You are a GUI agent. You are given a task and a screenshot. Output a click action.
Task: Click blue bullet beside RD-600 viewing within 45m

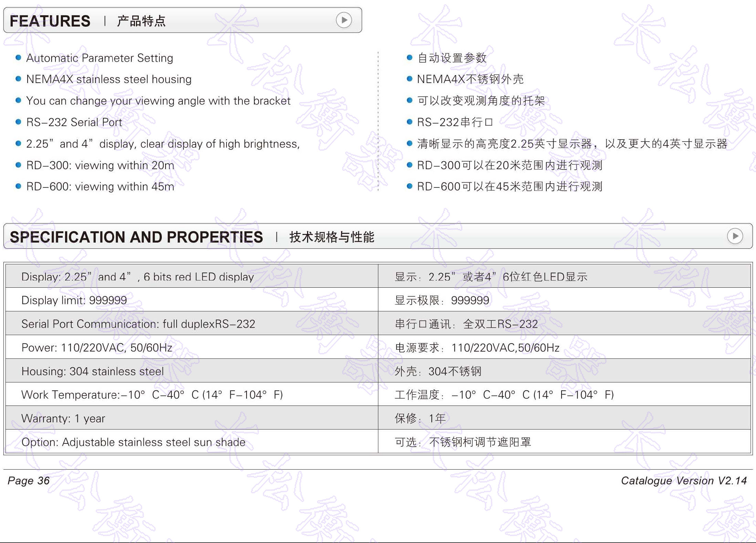pos(19,186)
